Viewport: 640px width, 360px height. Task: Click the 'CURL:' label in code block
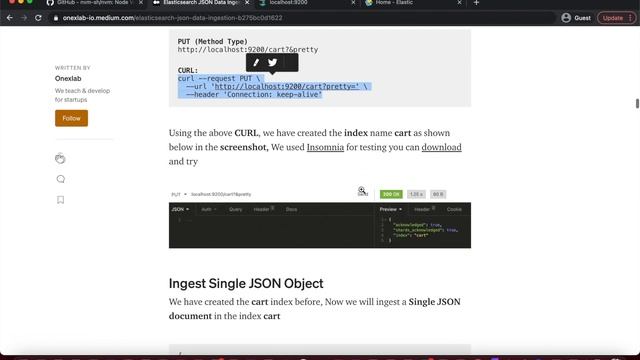tap(188, 71)
